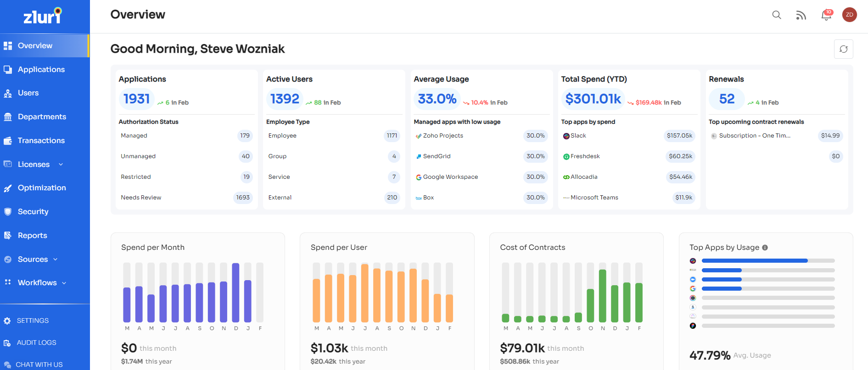This screenshot has width=868, height=370.
Task: Expand the Workflows menu chevron
Action: pos(64,283)
